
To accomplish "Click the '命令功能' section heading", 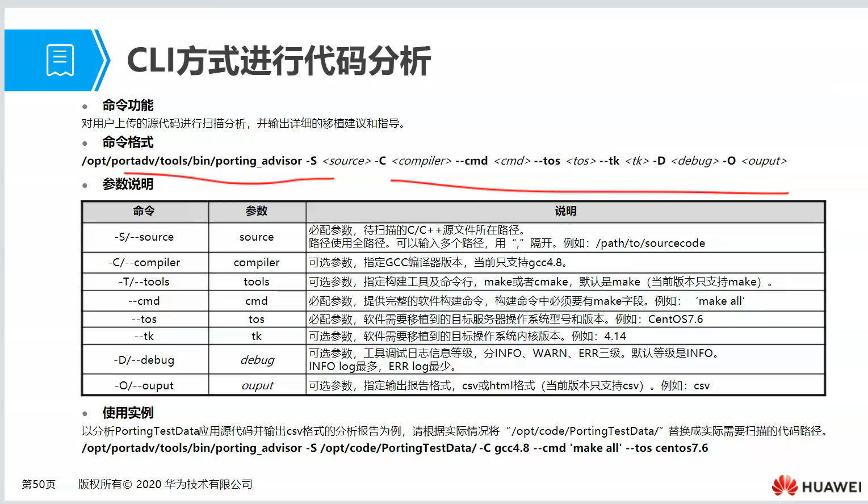I will pos(128,106).
